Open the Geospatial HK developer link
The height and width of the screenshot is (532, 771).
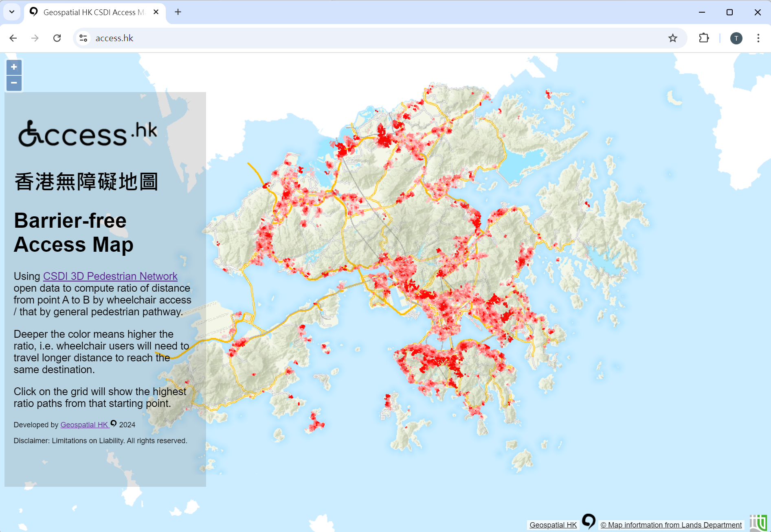[84, 425]
